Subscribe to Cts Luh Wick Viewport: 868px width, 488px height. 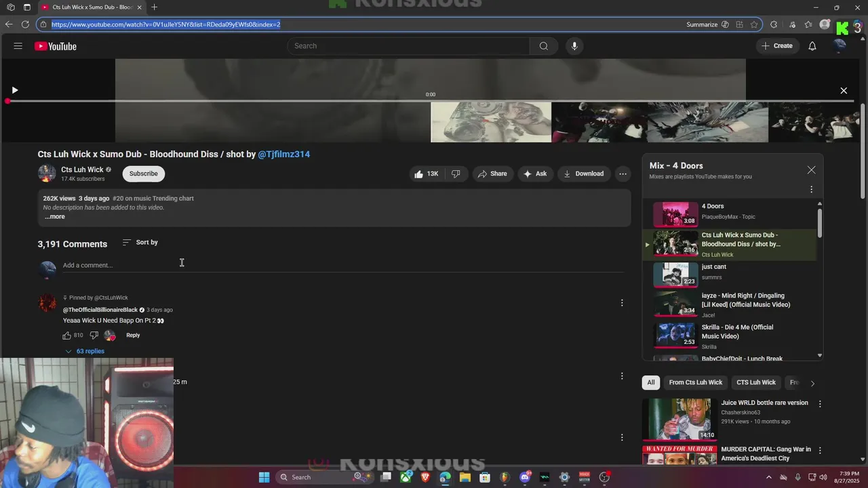[144, 174]
